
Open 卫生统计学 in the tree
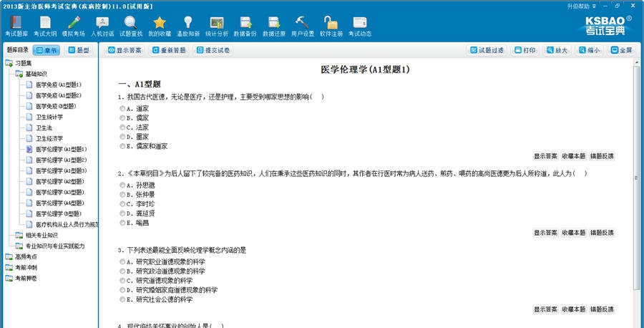(49, 117)
